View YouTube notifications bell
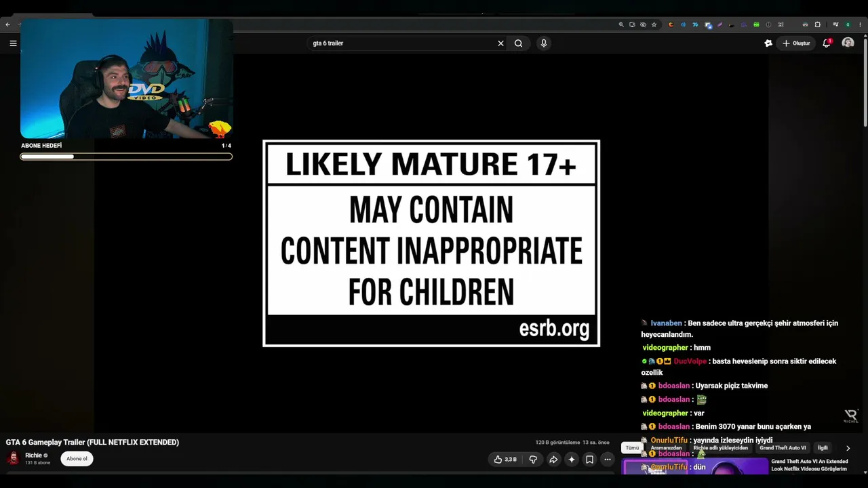Image resolution: width=868 pixels, height=488 pixels. [x=827, y=43]
